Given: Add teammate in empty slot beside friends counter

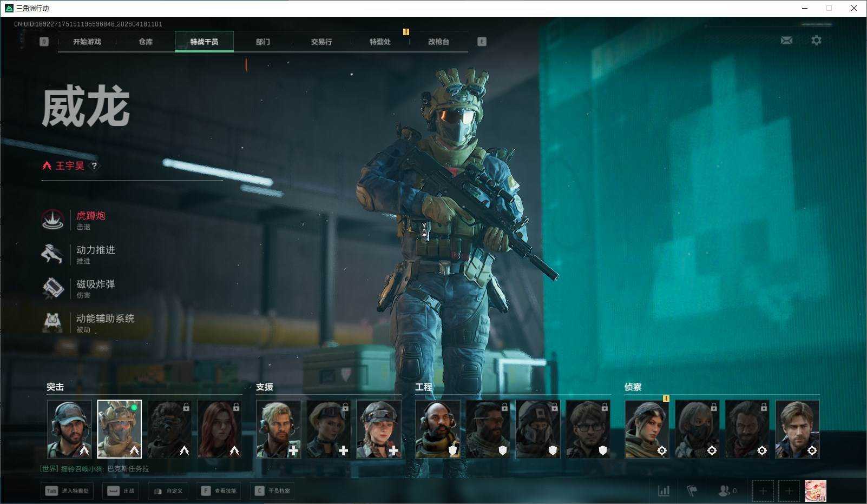Looking at the screenshot, I should [763, 491].
